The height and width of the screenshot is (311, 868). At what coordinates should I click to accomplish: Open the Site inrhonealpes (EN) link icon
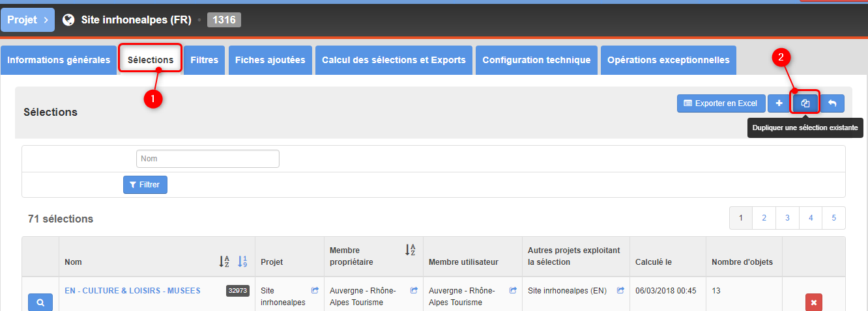[621, 291]
